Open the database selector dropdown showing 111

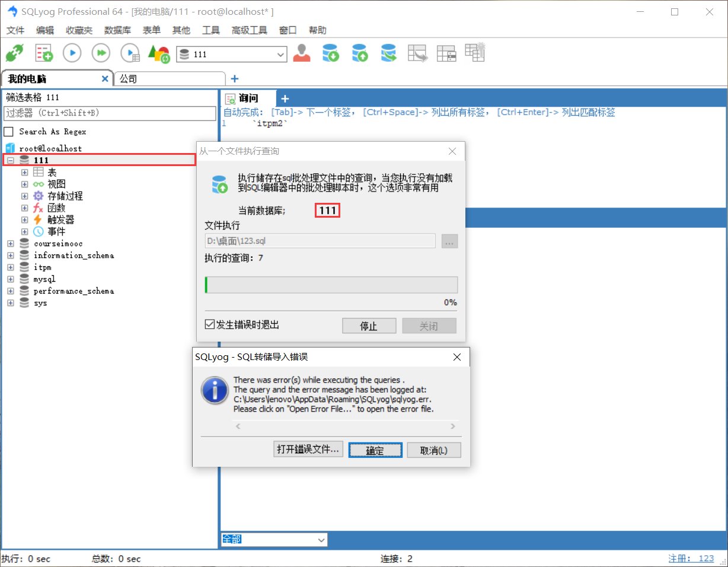point(232,54)
